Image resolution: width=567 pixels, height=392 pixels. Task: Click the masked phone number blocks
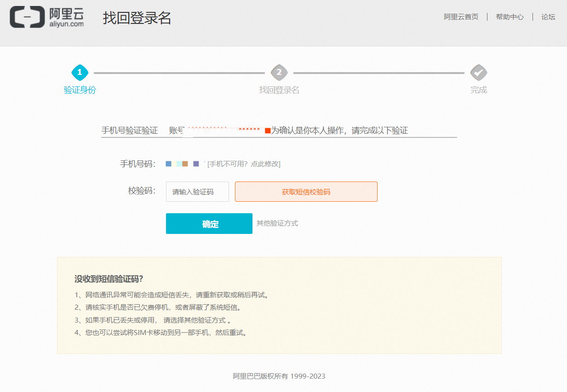[183, 164]
